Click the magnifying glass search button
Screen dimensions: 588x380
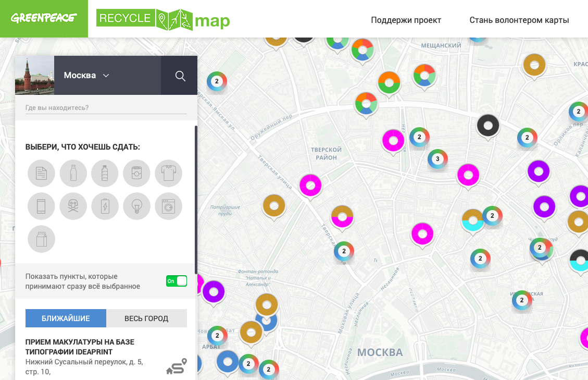180,76
